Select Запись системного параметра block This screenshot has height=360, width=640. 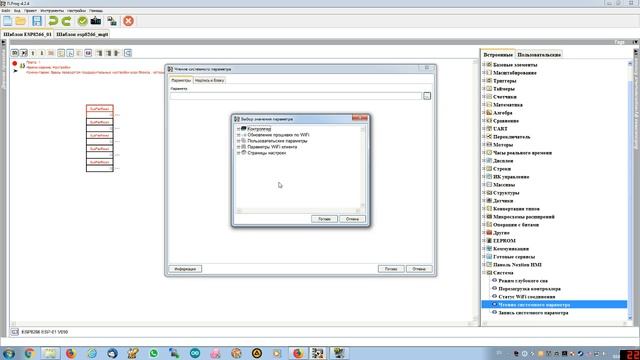(x=533, y=313)
